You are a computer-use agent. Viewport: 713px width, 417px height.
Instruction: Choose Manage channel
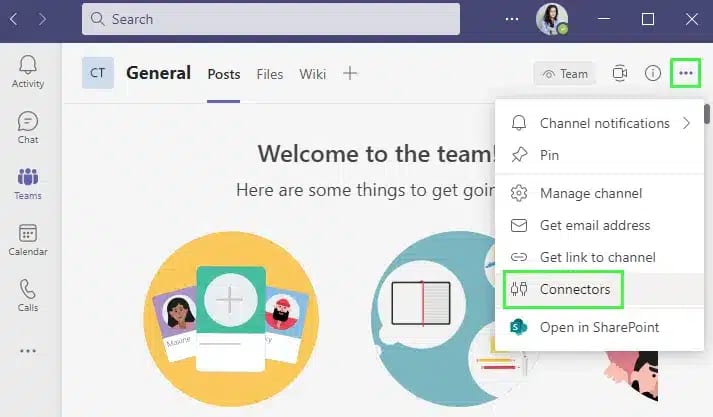[x=599, y=193]
